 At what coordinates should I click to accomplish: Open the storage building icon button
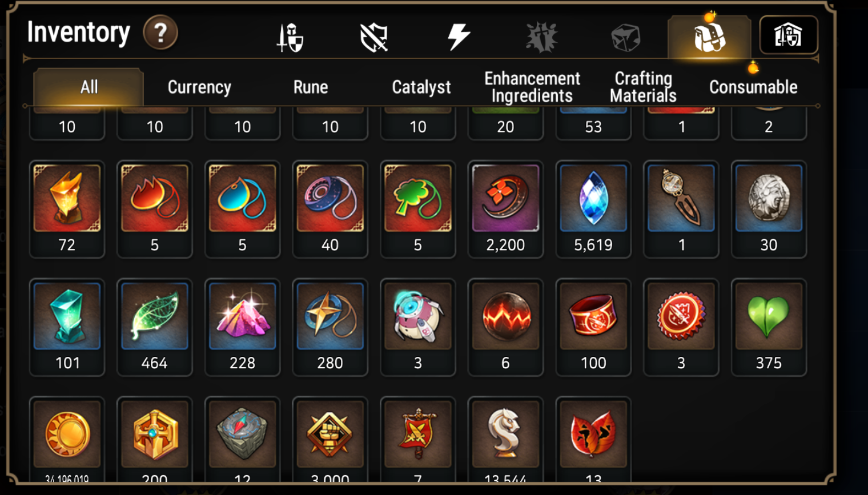[x=788, y=35]
